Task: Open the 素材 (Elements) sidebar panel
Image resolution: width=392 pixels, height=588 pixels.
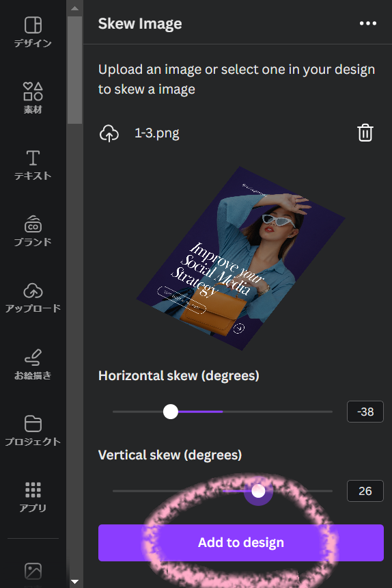Action: click(33, 98)
